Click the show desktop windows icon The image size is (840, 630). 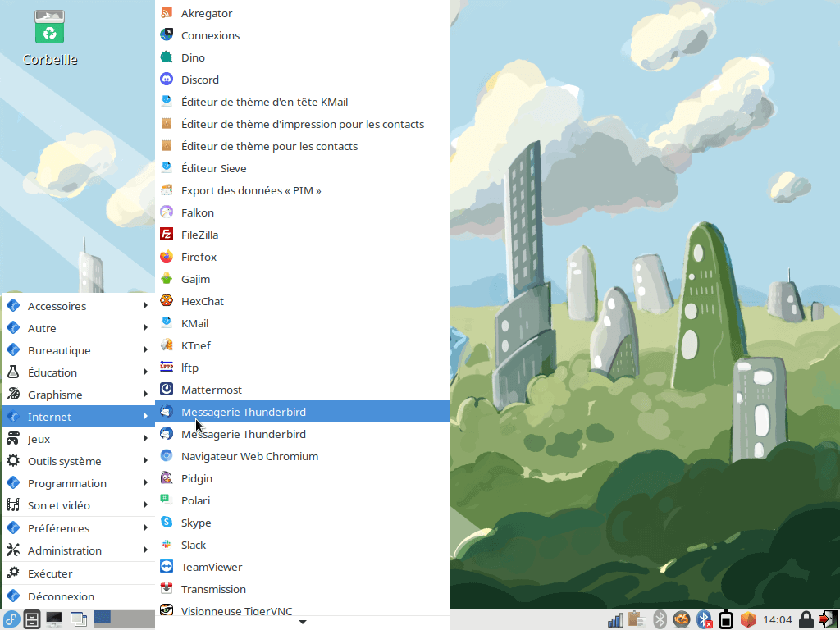(78, 620)
